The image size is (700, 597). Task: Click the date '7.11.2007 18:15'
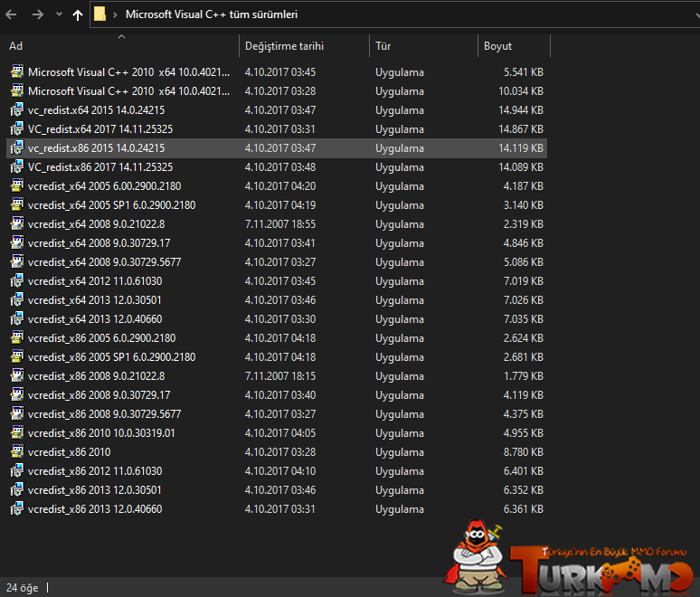(x=280, y=376)
